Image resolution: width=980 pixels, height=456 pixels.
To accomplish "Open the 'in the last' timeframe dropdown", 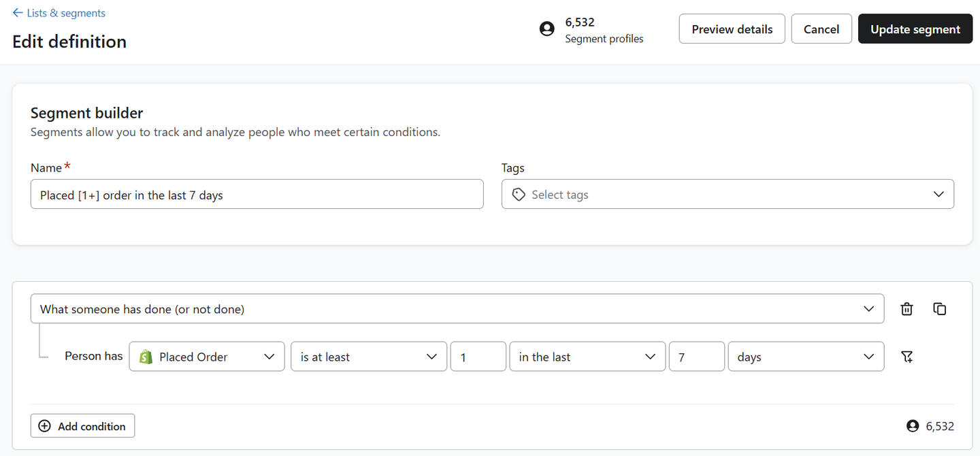I will pyautogui.click(x=587, y=357).
